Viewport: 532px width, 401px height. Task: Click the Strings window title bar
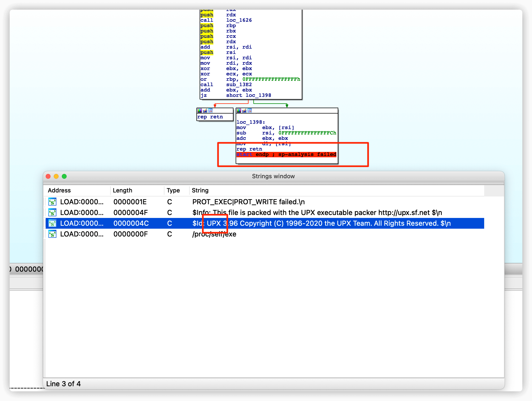click(x=274, y=176)
